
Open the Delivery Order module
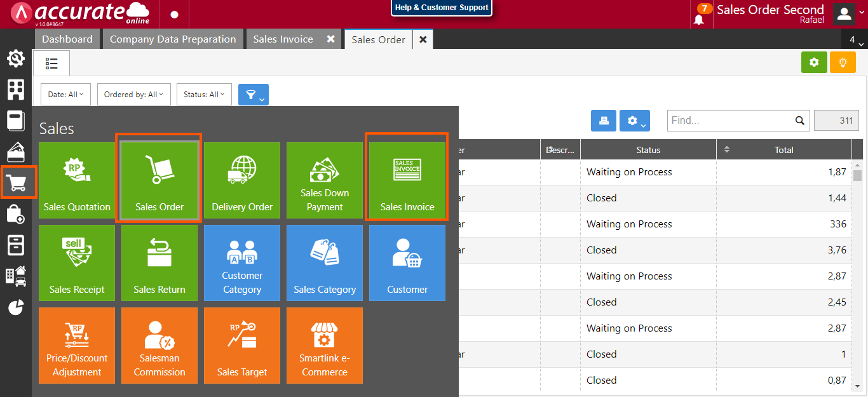[242, 180]
